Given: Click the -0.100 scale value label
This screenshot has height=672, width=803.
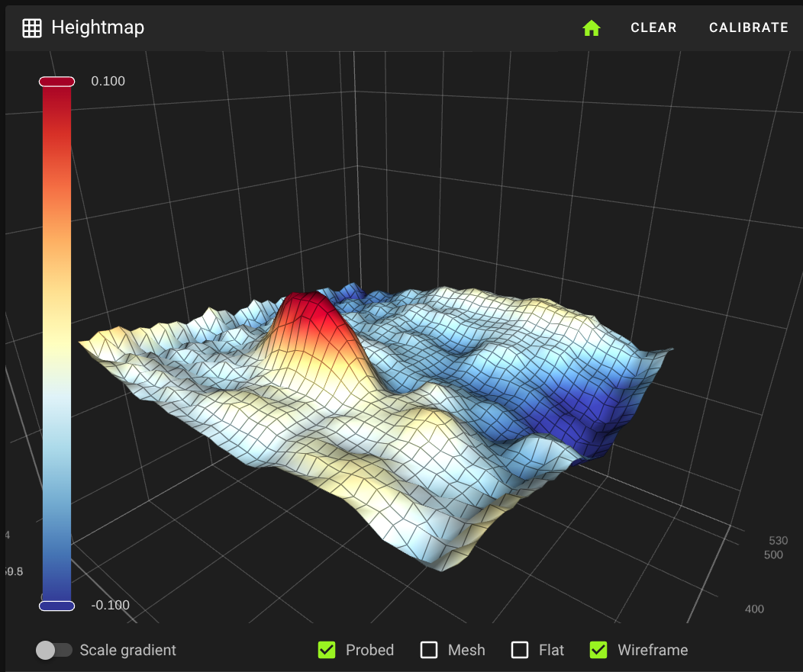Looking at the screenshot, I should pyautogui.click(x=110, y=605).
